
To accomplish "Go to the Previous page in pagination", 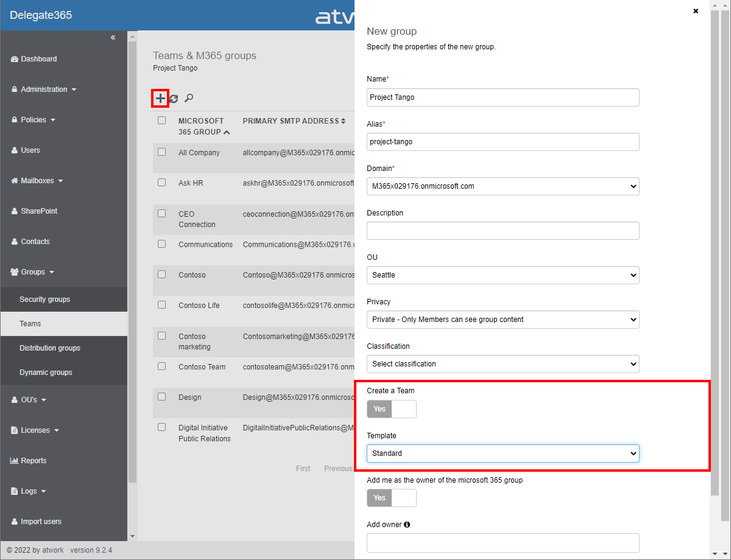I will click(x=338, y=469).
